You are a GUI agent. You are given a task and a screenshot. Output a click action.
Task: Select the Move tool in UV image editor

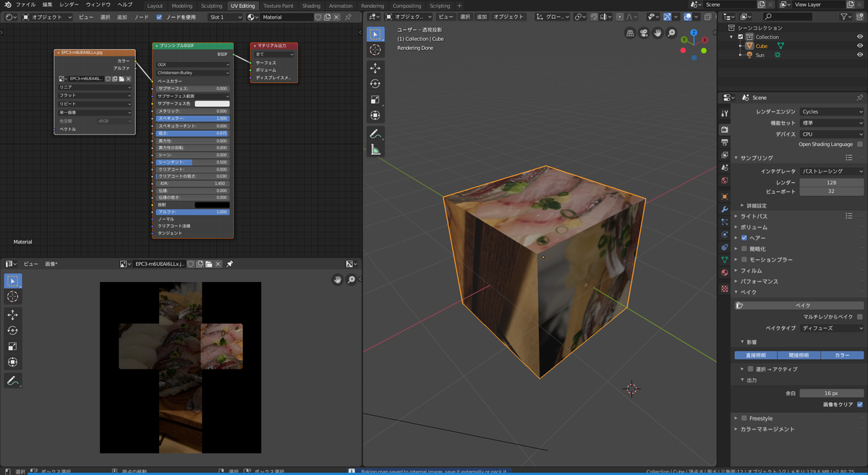coord(12,315)
